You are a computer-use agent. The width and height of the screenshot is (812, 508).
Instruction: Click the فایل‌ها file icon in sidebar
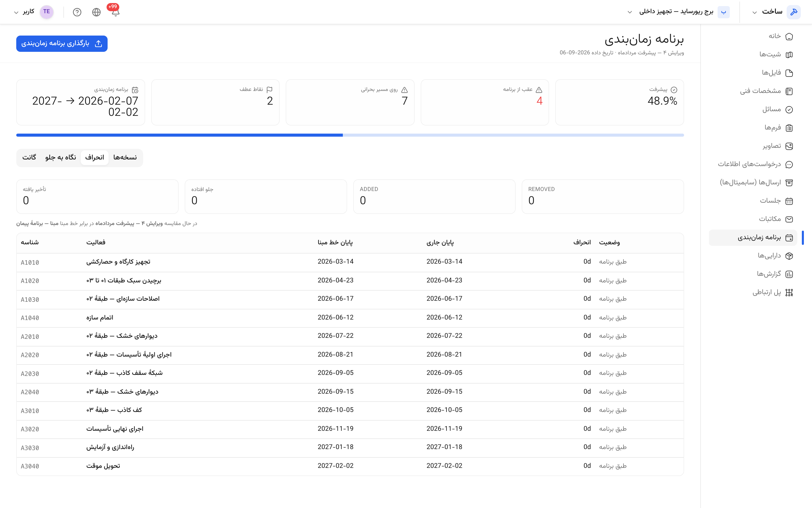(x=789, y=73)
